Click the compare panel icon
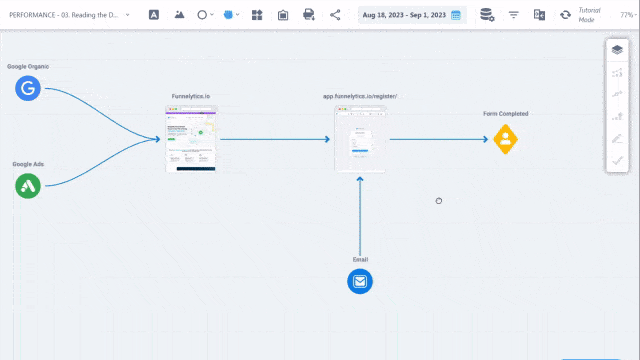The height and width of the screenshot is (360, 640). coord(539,15)
